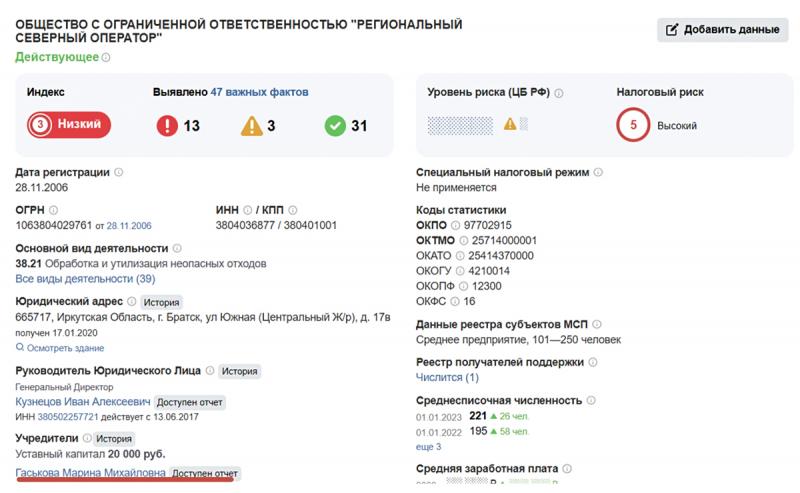Expand 'еще 3' headcount records
Screen dimensions: 800x493
430,446
